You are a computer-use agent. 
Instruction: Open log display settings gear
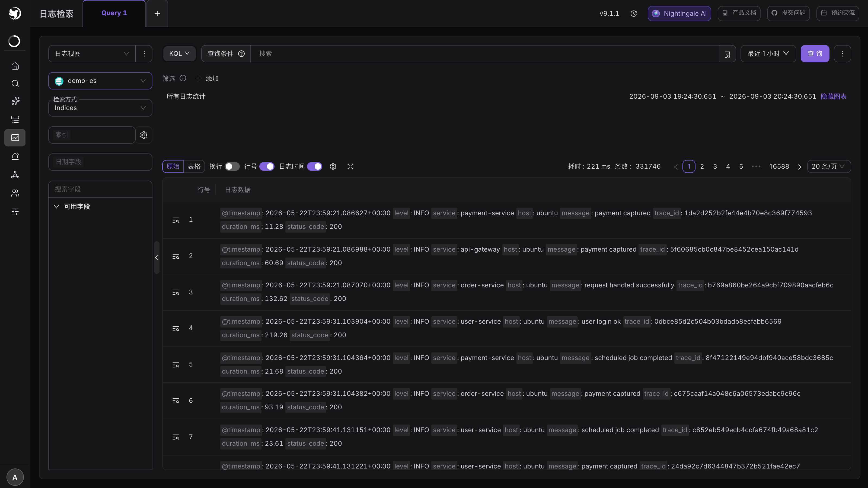(x=333, y=166)
